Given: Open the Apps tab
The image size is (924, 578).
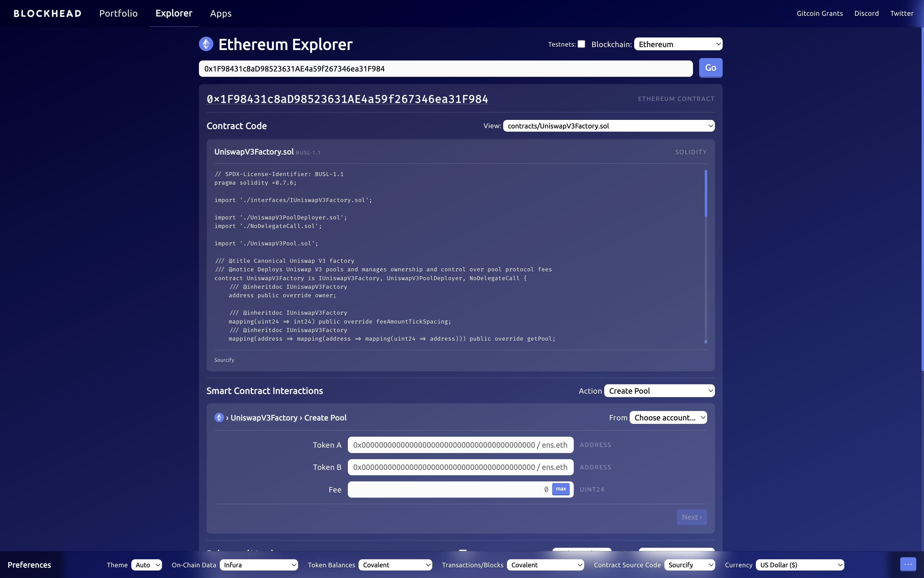Looking at the screenshot, I should tap(221, 13).
